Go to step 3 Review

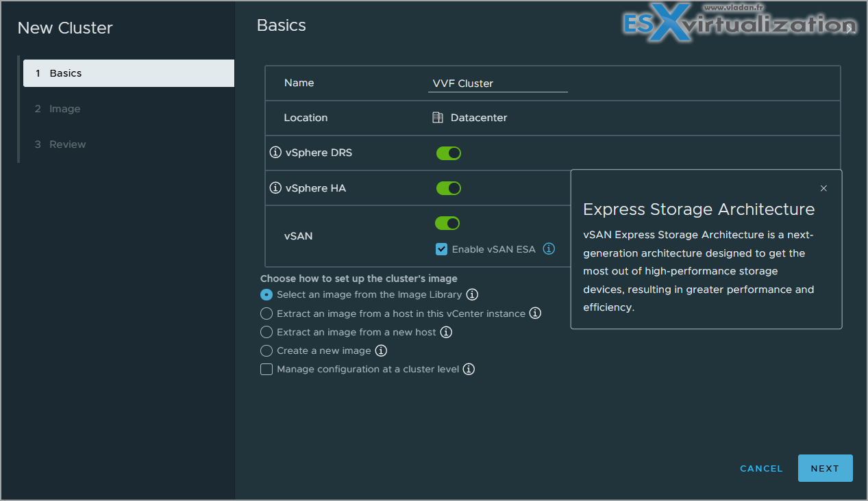pos(129,144)
